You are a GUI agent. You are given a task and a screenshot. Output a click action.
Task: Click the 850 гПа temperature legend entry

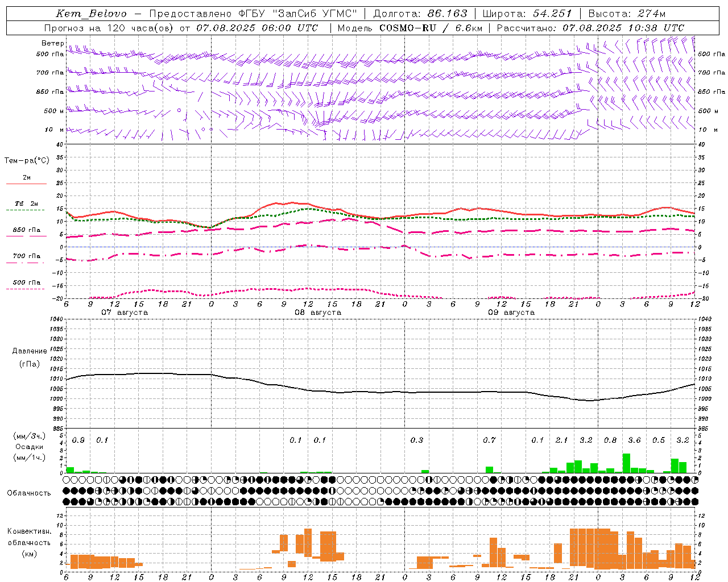26,230
